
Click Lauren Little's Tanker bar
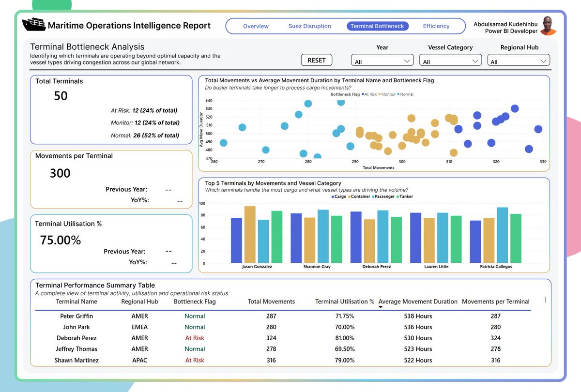(x=456, y=240)
